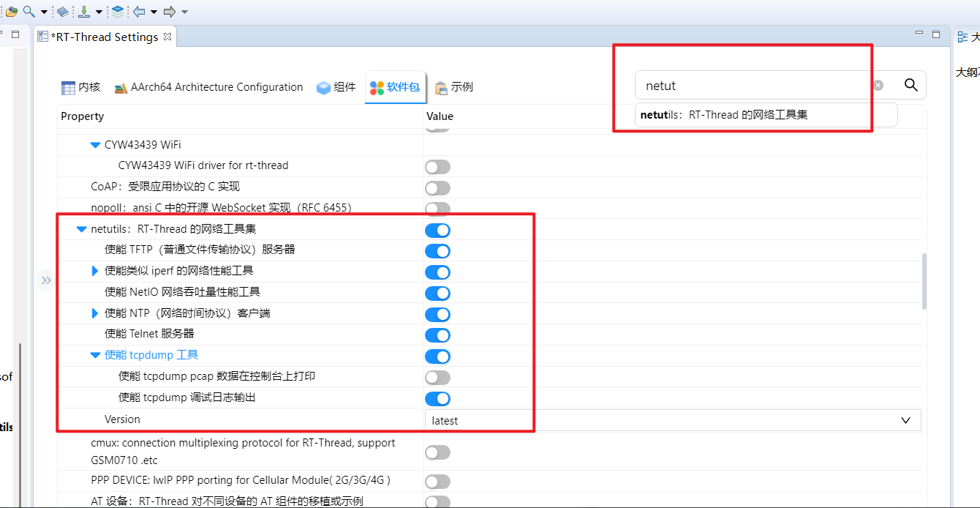Viewport: 980px width, 508px height.
Task: Click the outline view icon at right
Action: (x=962, y=37)
